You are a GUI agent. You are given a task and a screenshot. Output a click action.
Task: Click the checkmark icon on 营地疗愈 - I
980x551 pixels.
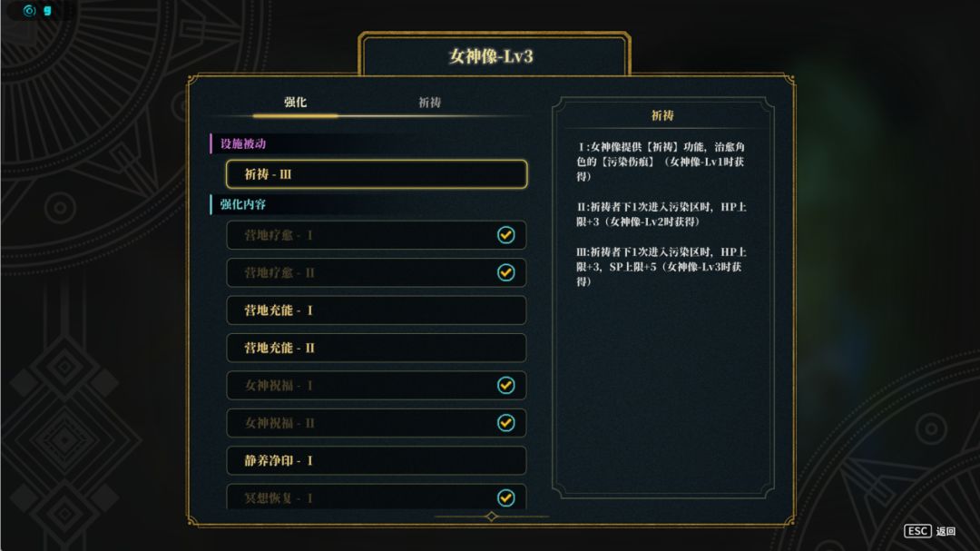[x=505, y=235]
